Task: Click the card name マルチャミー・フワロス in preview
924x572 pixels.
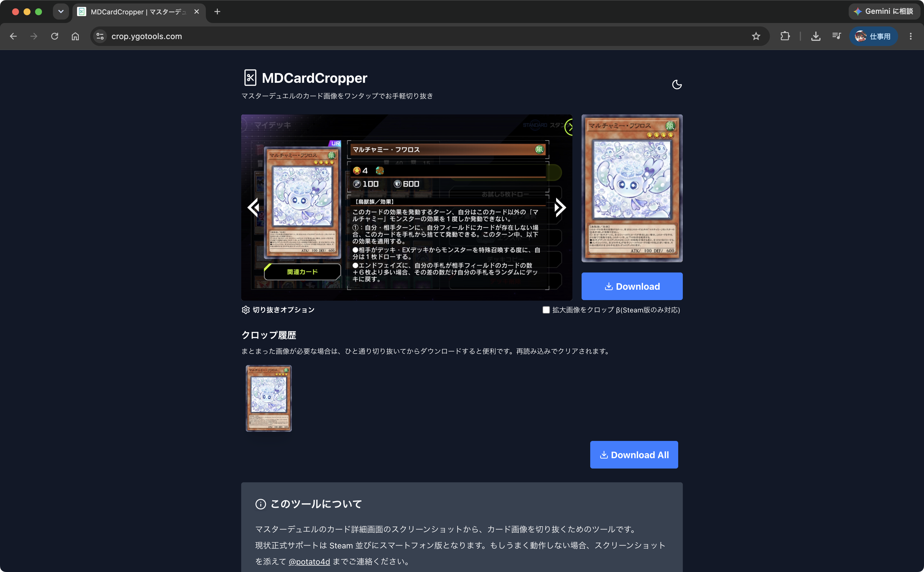Action: 386,149
